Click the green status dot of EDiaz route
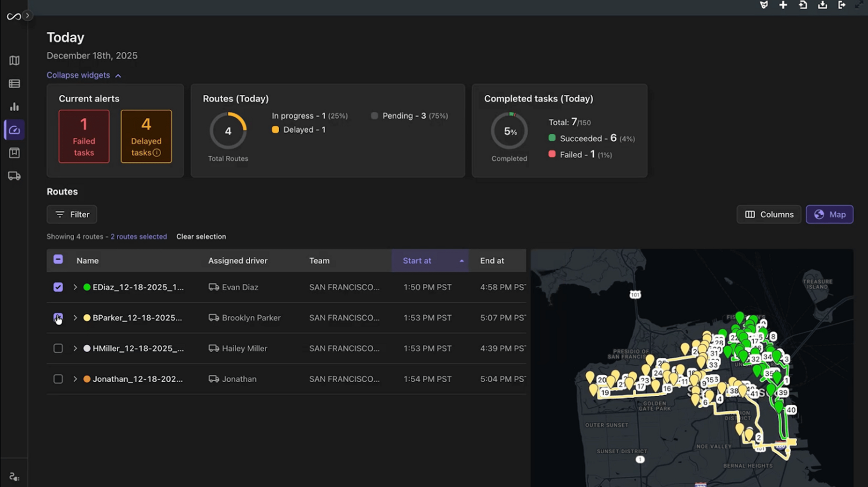This screenshot has height=487, width=868. [x=87, y=287]
